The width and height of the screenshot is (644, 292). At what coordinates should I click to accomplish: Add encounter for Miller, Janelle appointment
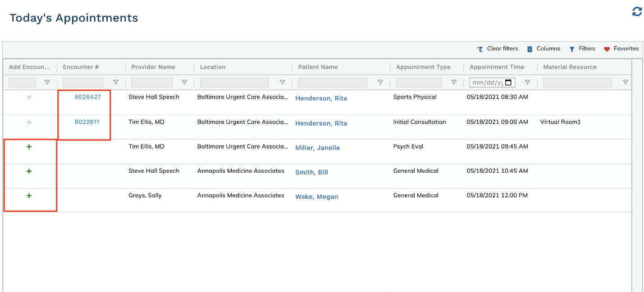click(29, 147)
